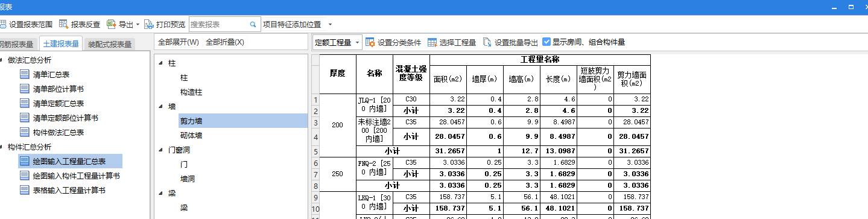Select 门 in the component tree
The height and width of the screenshot is (219, 868).
pos(183,164)
